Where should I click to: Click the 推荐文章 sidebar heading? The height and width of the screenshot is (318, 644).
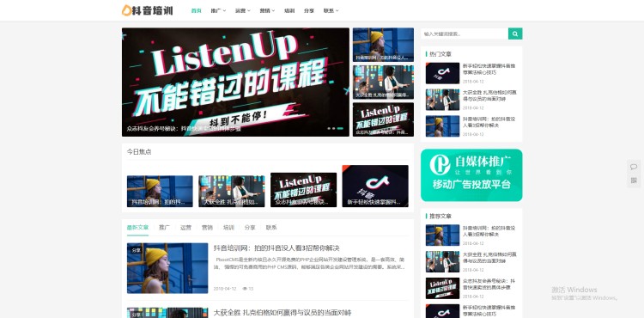[x=440, y=216]
